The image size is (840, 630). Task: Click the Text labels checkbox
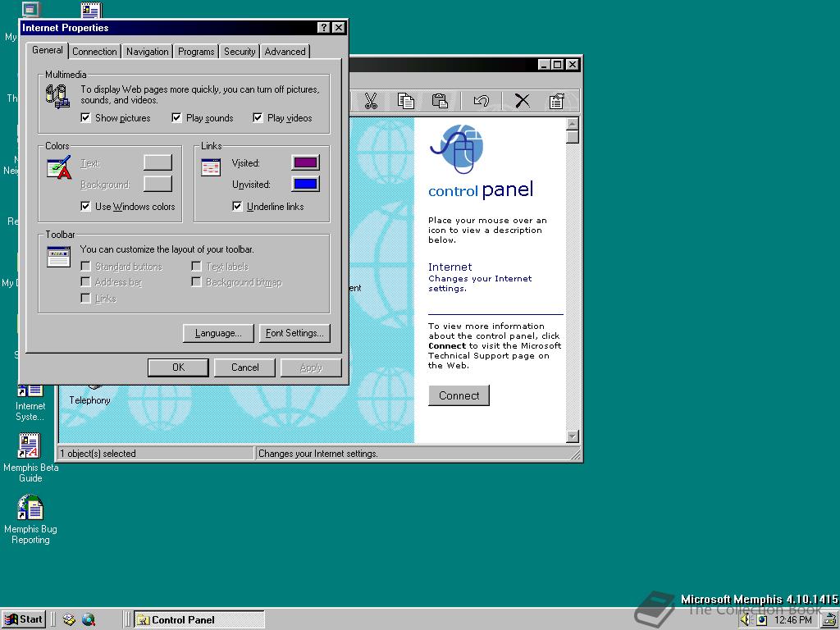pos(197,267)
